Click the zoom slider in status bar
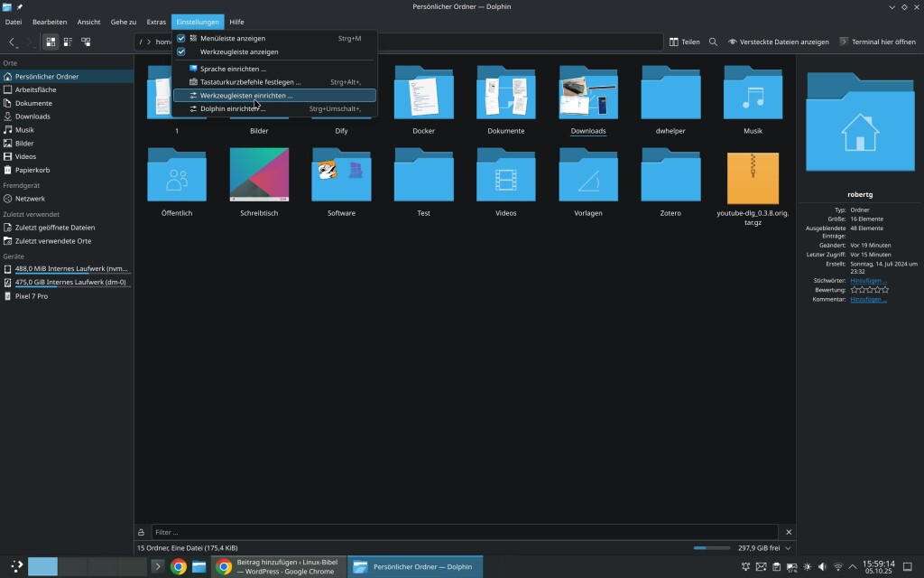The height and width of the screenshot is (578, 924). [x=712, y=547]
